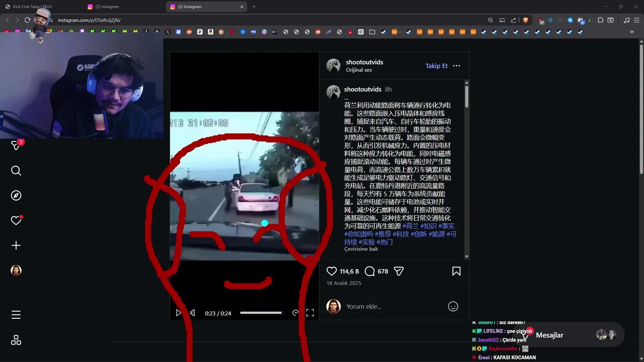
Task: Click the page vertical scrollbar
Action: click(641, 111)
